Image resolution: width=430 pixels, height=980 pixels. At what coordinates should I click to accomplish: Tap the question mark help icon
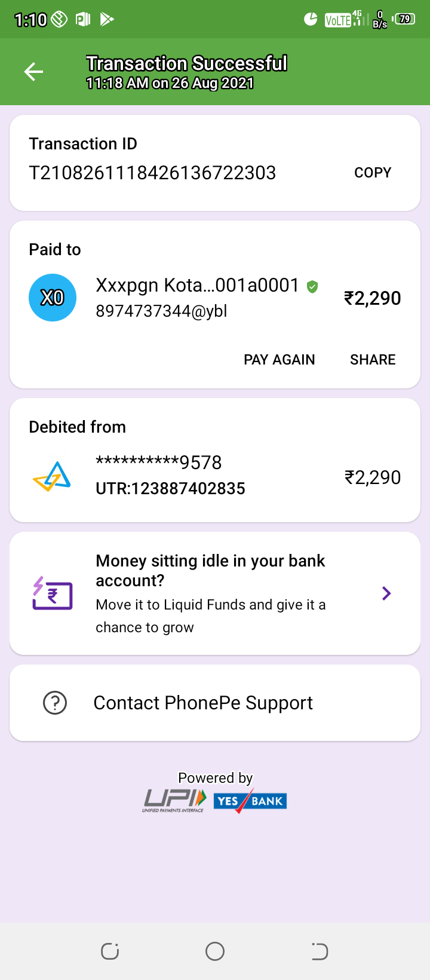[x=55, y=703]
